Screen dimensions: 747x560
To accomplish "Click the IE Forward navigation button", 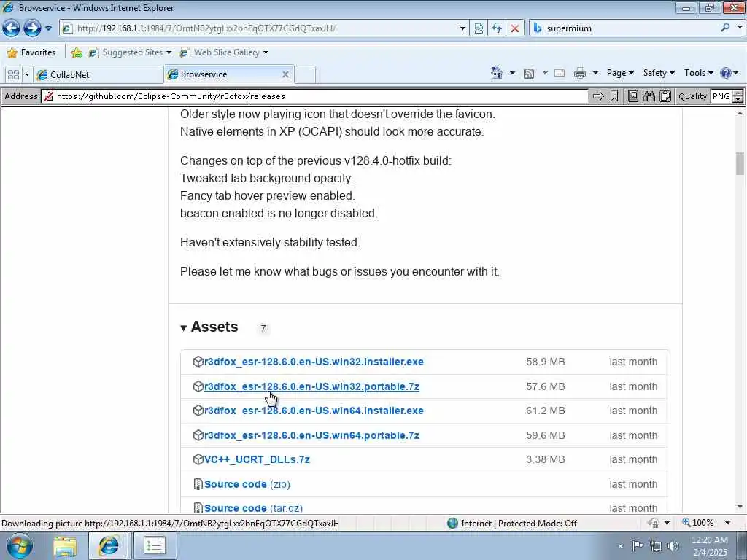I will pyautogui.click(x=32, y=28).
